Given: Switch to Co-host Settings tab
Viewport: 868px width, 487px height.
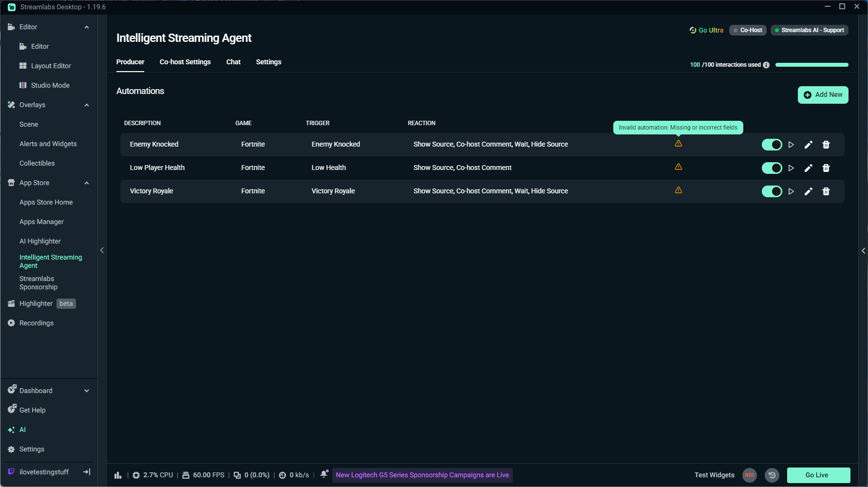Looking at the screenshot, I should point(185,62).
